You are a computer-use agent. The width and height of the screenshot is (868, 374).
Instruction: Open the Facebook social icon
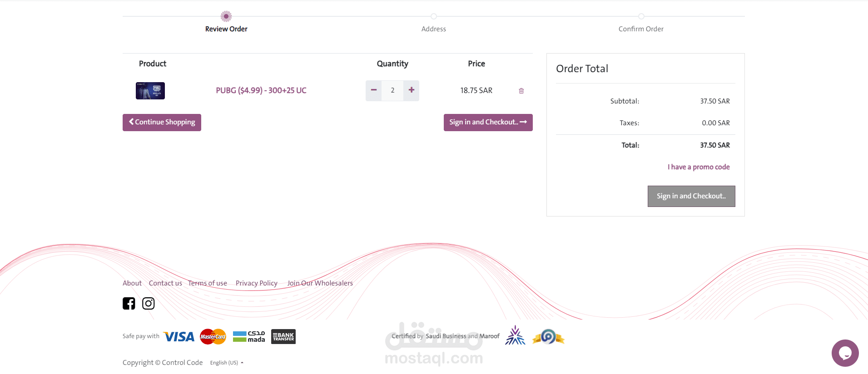[x=129, y=303]
